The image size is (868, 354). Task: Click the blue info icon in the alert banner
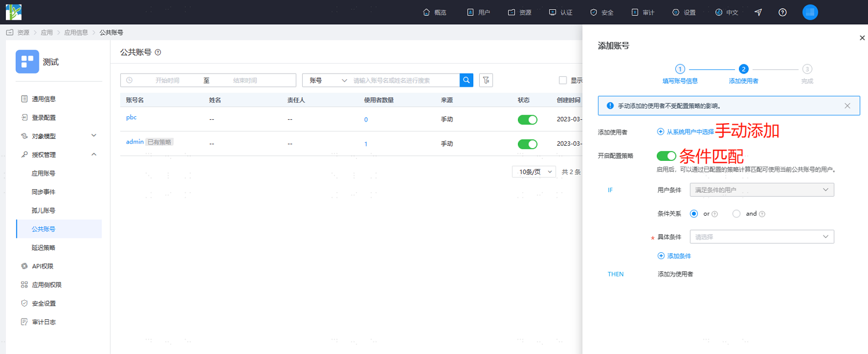610,106
